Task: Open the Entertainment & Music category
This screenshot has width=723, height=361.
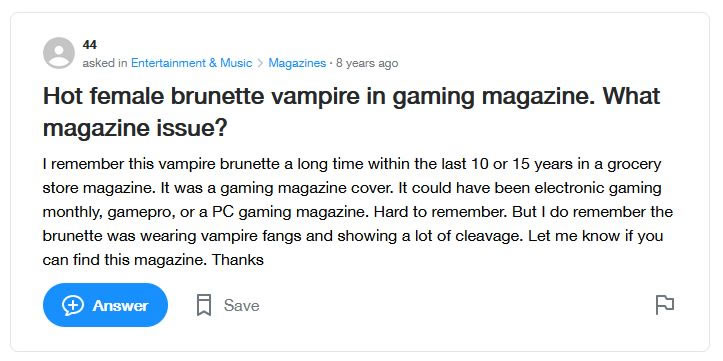Action: pos(191,63)
